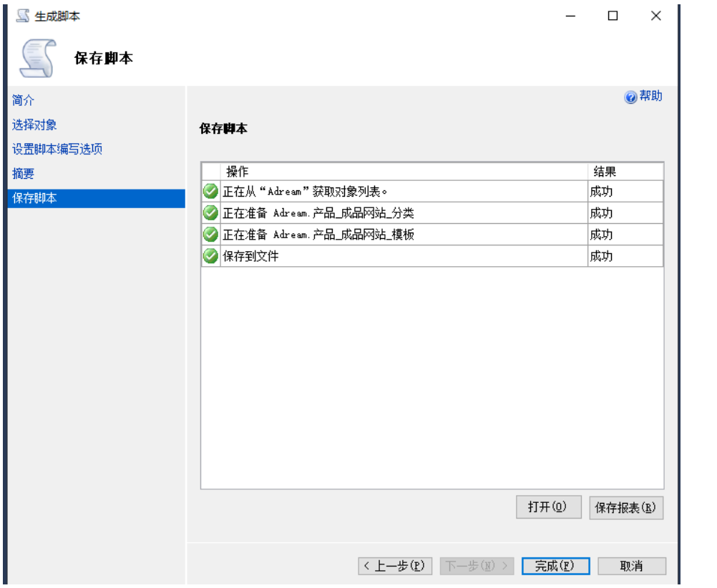This screenshot has width=717, height=588.
Task: Click the help question mark icon
Action: (630, 97)
